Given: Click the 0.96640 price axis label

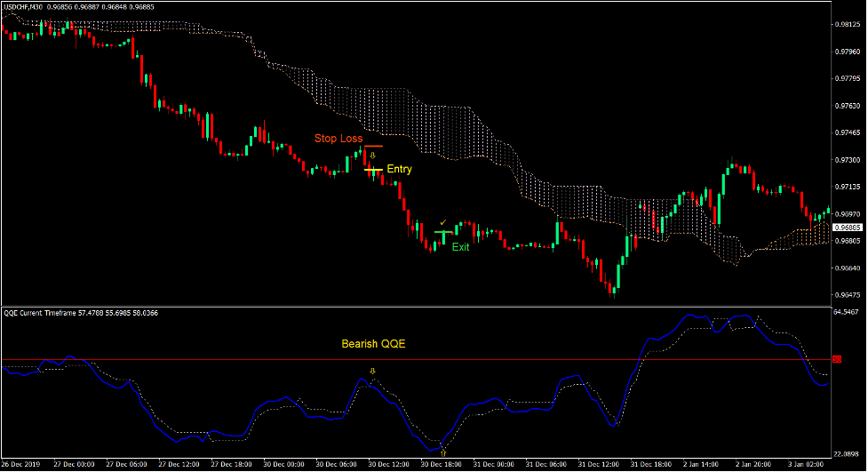Looking at the screenshot, I should [x=847, y=268].
